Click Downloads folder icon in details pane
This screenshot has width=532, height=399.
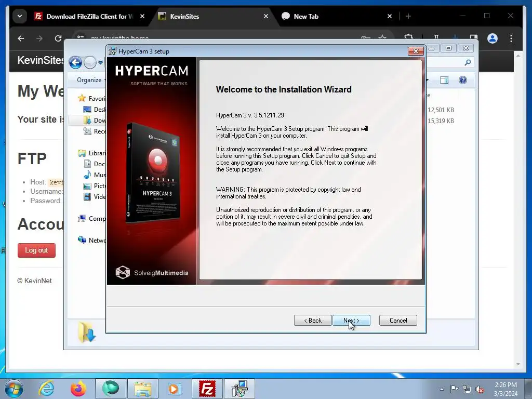click(87, 332)
